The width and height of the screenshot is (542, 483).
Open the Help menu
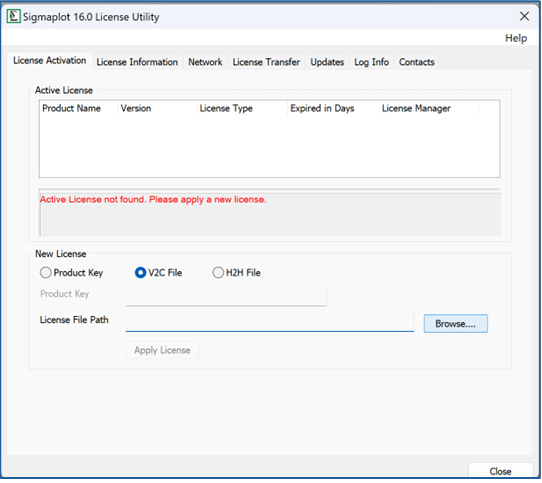pos(516,38)
